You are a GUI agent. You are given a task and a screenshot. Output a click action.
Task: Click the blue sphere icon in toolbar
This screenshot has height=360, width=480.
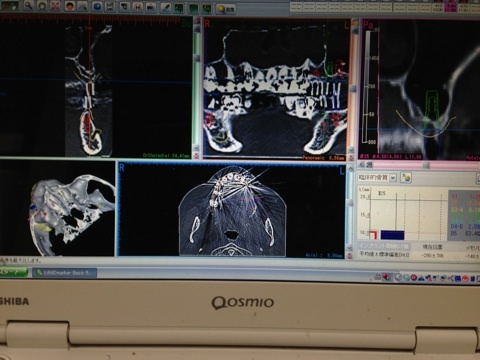(97, 6)
